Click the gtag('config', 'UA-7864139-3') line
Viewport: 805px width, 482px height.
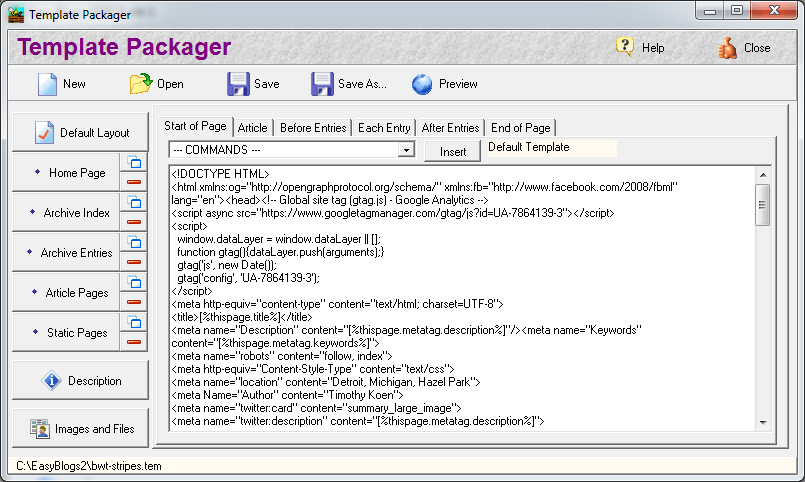click(248, 278)
